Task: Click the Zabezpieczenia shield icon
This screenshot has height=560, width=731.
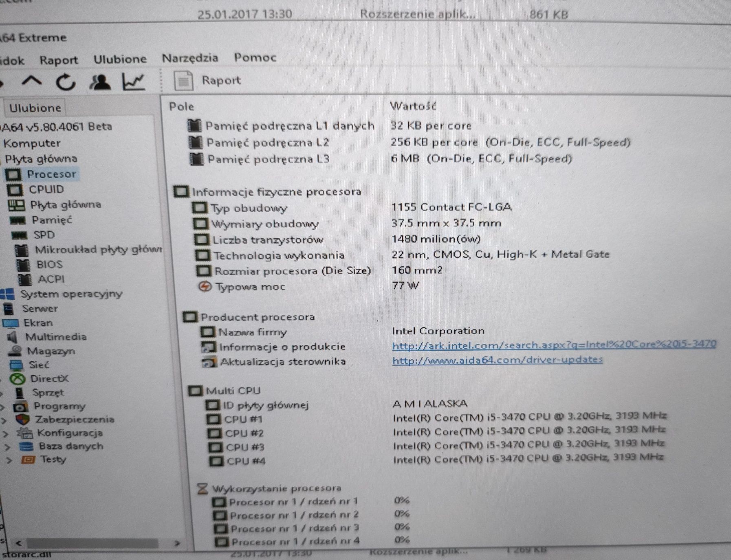Action: coord(22,419)
